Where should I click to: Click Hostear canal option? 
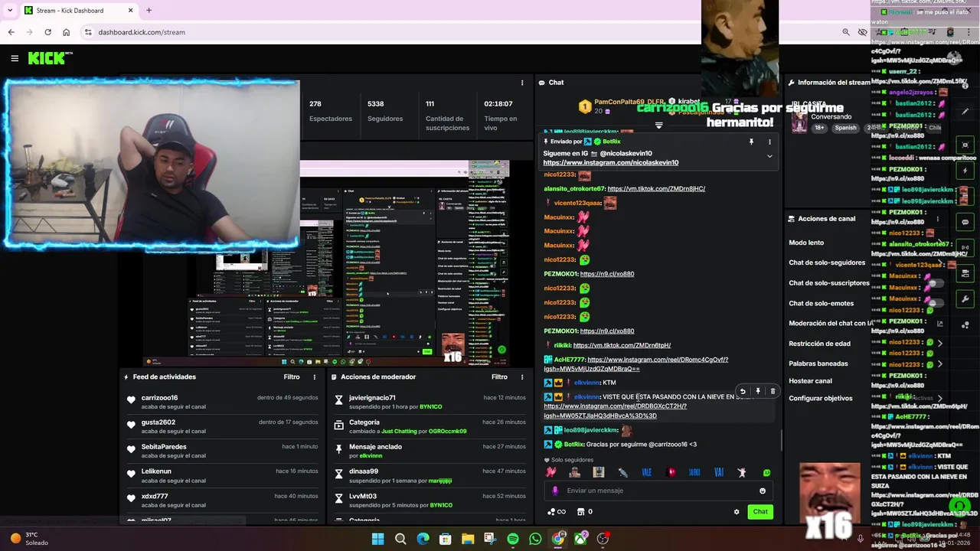coord(810,381)
